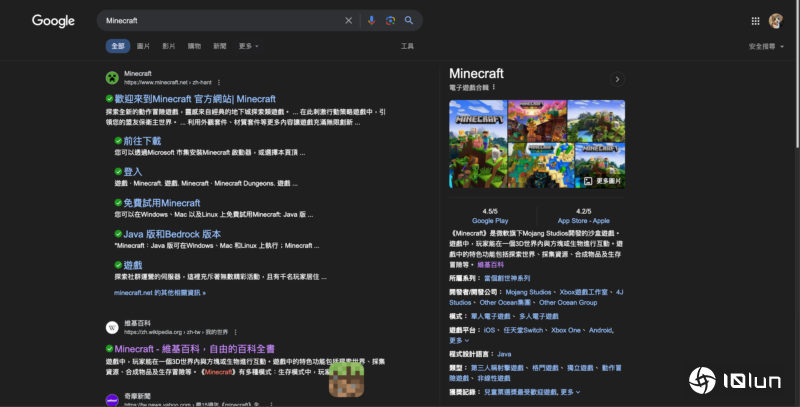The image size is (800, 407).
Task: Open the Android platform link
Action: 601,330
